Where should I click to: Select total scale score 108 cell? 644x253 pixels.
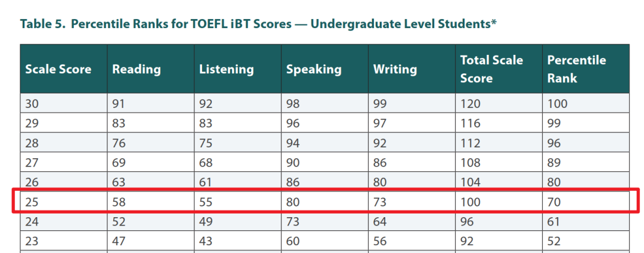click(499, 162)
